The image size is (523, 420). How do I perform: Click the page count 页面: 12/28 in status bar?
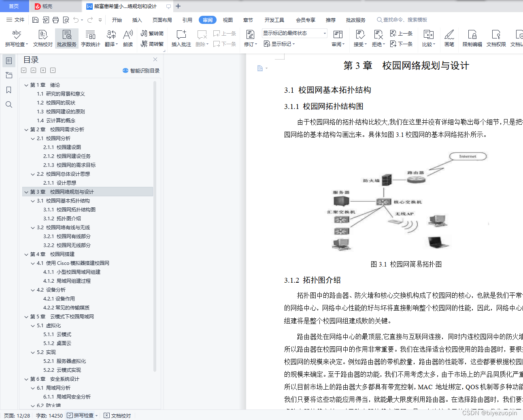(17, 416)
